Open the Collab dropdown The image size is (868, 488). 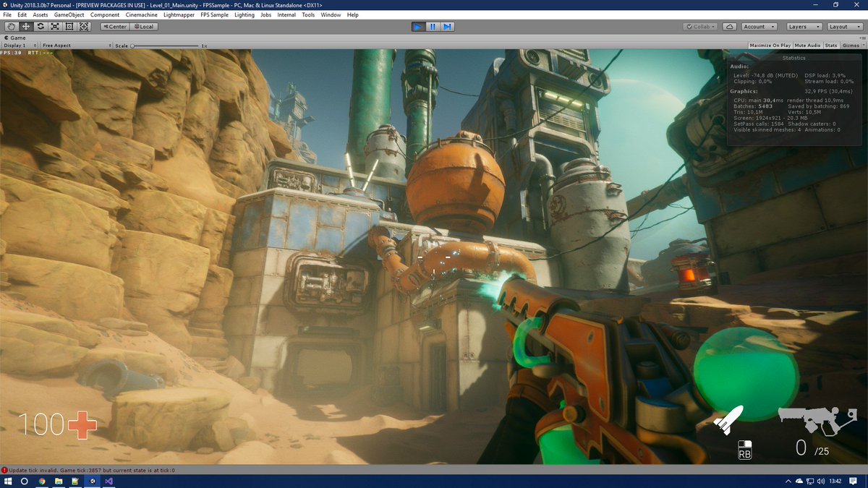[x=700, y=27]
